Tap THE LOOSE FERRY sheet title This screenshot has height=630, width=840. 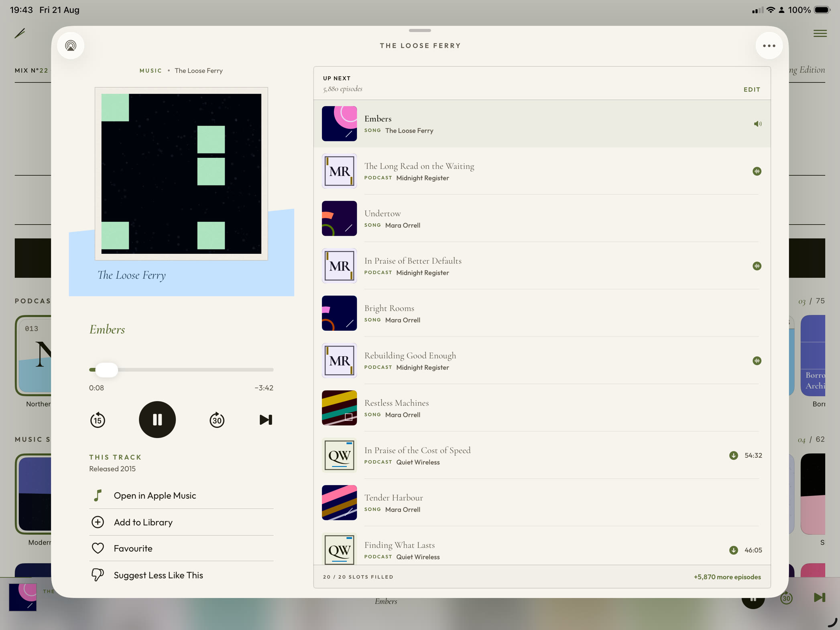(x=420, y=46)
